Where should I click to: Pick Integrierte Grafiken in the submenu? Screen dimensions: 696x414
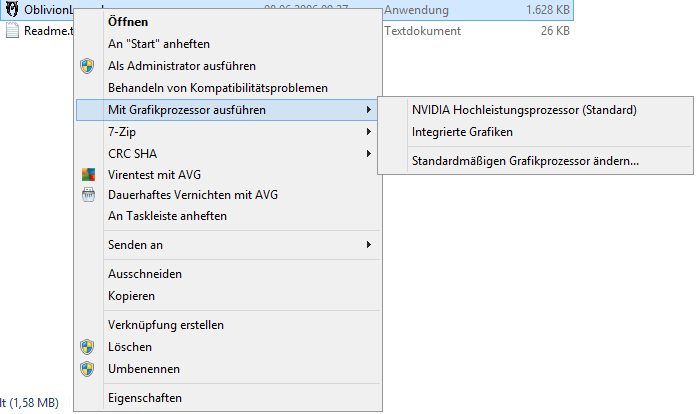tap(535, 132)
